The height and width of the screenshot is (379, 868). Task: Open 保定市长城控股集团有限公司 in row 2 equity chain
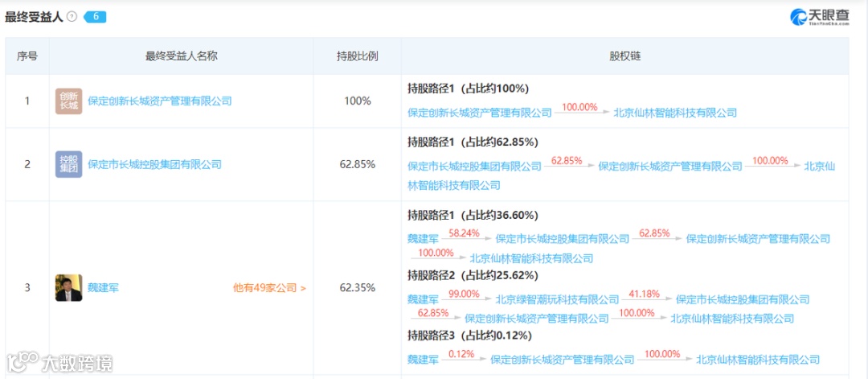coord(474,166)
